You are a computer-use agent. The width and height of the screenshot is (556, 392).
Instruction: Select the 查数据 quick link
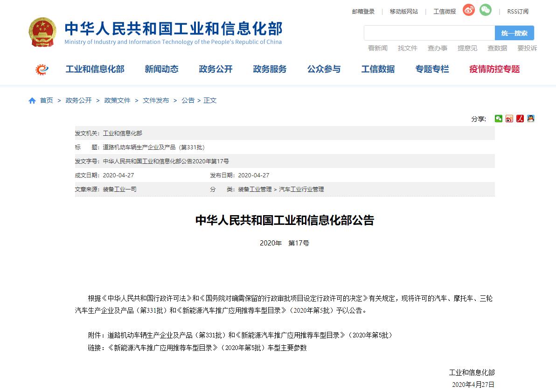[497, 48]
